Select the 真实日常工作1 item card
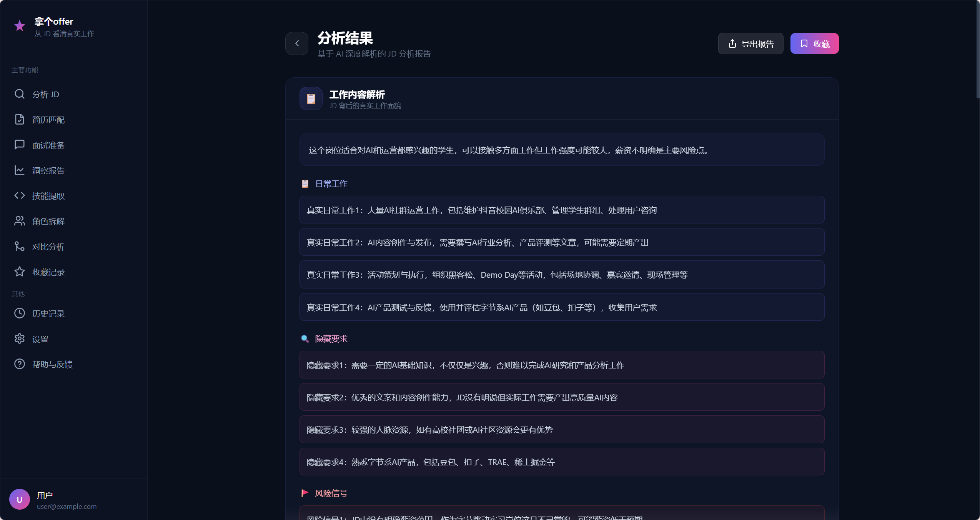This screenshot has height=520, width=980. point(562,210)
